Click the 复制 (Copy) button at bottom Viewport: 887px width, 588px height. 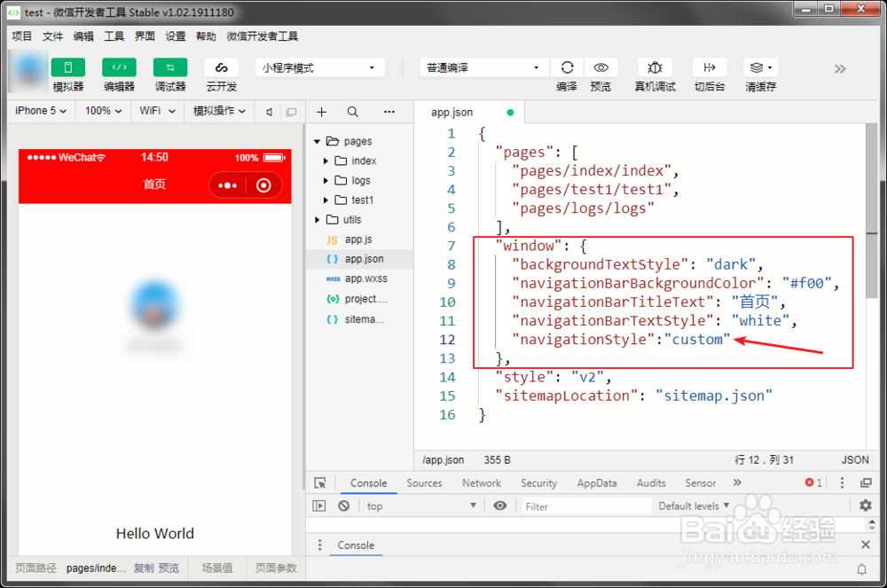[142, 568]
